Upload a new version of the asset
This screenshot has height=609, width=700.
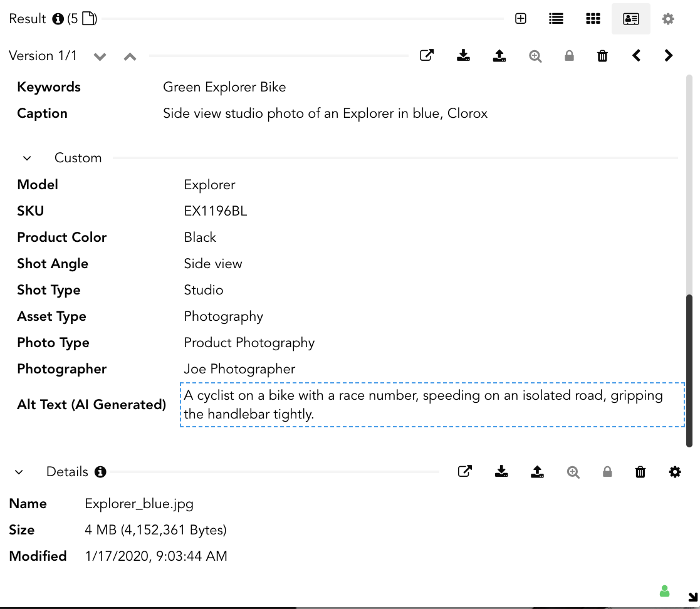tap(499, 55)
